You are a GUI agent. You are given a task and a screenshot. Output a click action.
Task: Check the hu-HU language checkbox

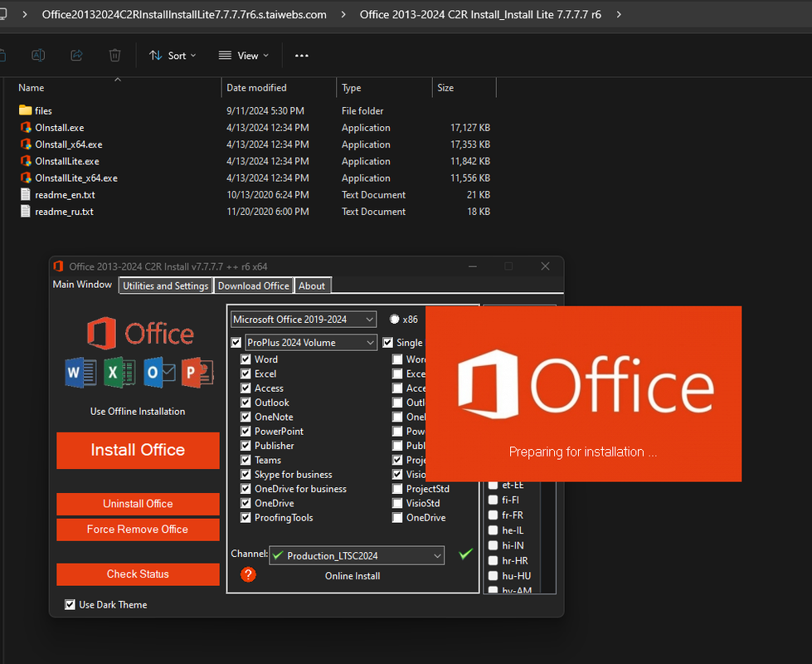(x=493, y=576)
